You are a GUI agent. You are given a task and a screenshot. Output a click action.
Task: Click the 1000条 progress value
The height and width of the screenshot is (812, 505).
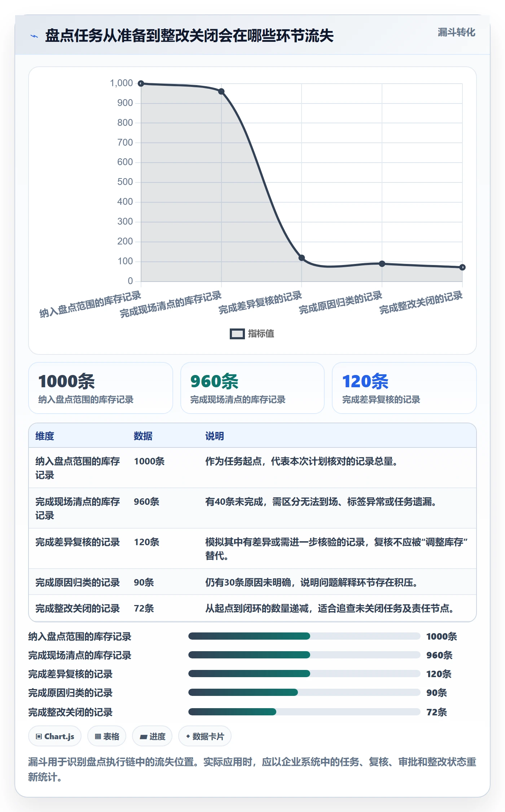tap(442, 636)
